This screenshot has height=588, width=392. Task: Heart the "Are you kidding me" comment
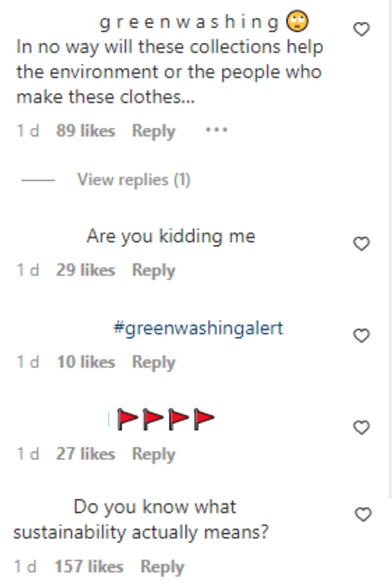(x=361, y=243)
